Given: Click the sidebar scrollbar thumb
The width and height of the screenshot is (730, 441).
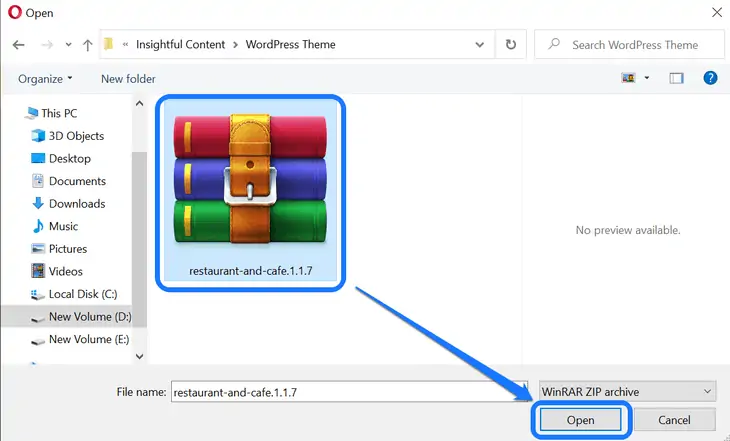Looking at the screenshot, I should 139,239.
